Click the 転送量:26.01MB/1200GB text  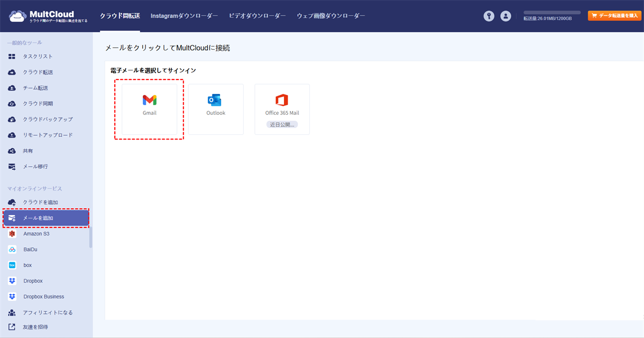pos(548,19)
